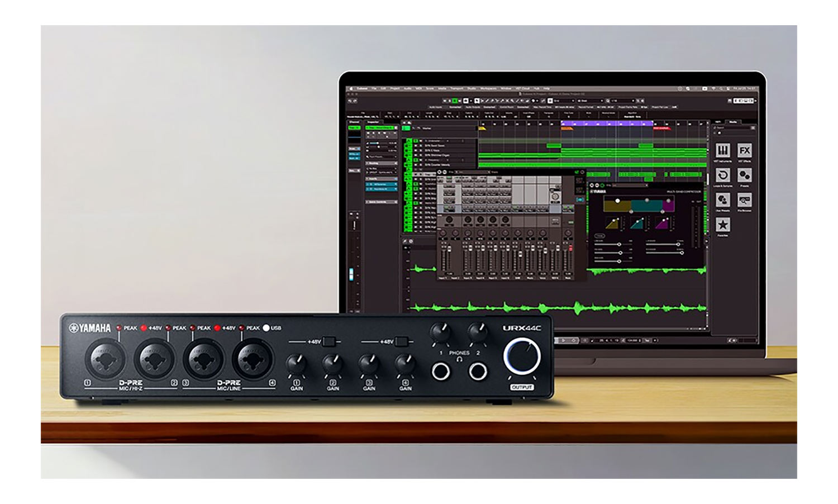This screenshot has height=504, width=838.
Task: Mute the SYN E Keys track
Action: tap(416, 150)
